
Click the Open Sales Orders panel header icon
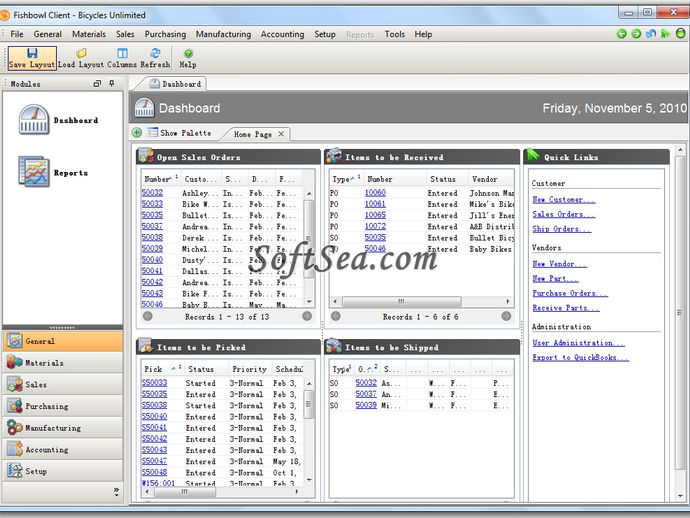[145, 156]
